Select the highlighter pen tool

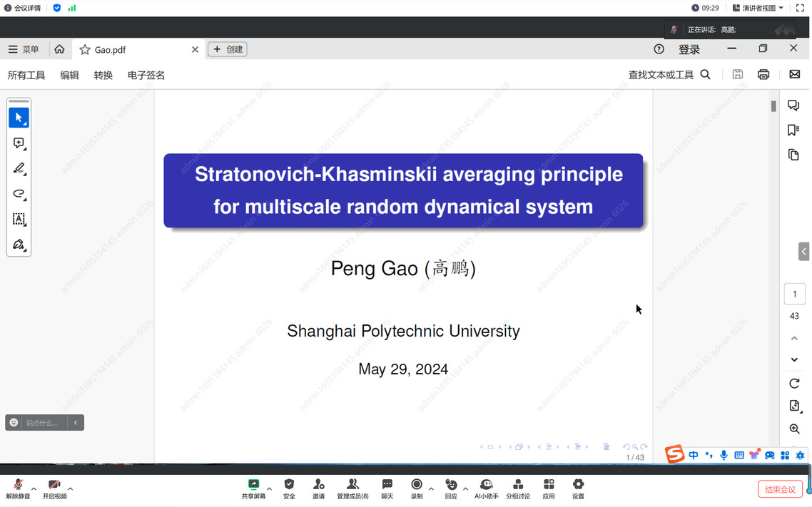19,168
